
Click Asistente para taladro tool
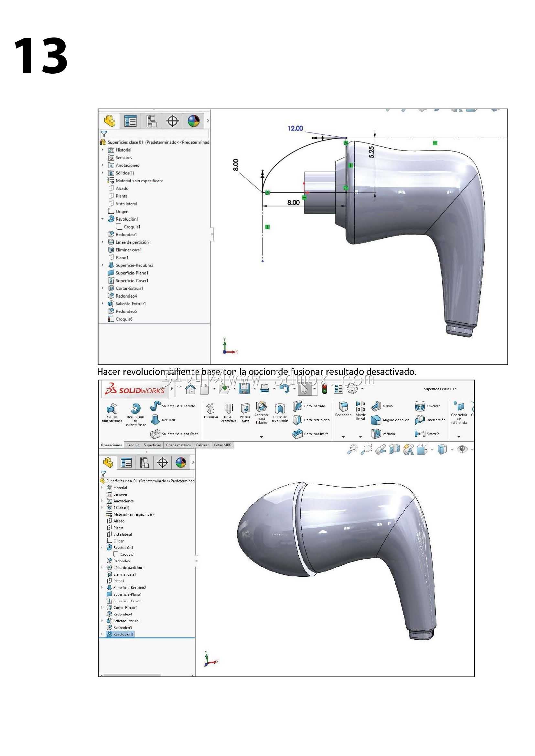262,413
